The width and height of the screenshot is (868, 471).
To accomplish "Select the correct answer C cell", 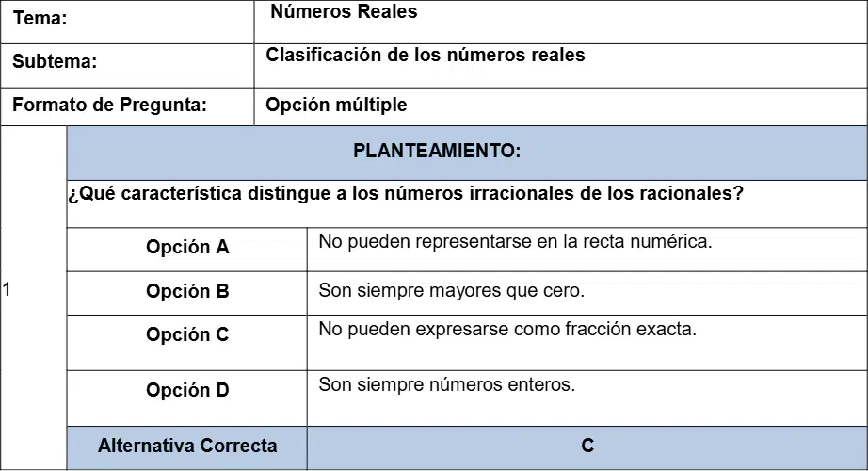I will [587, 447].
